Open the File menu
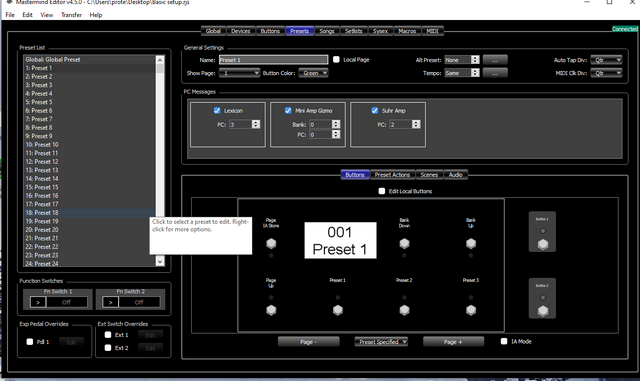Image resolution: width=640 pixels, height=381 pixels. pos(10,15)
